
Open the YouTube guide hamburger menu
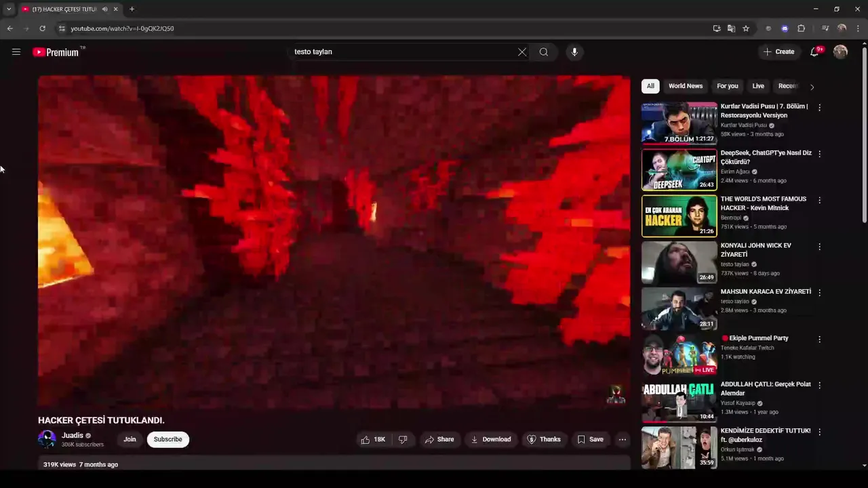point(16,52)
